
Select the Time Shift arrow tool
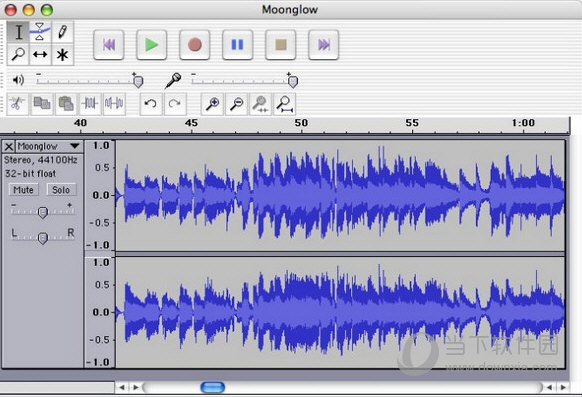(40, 54)
